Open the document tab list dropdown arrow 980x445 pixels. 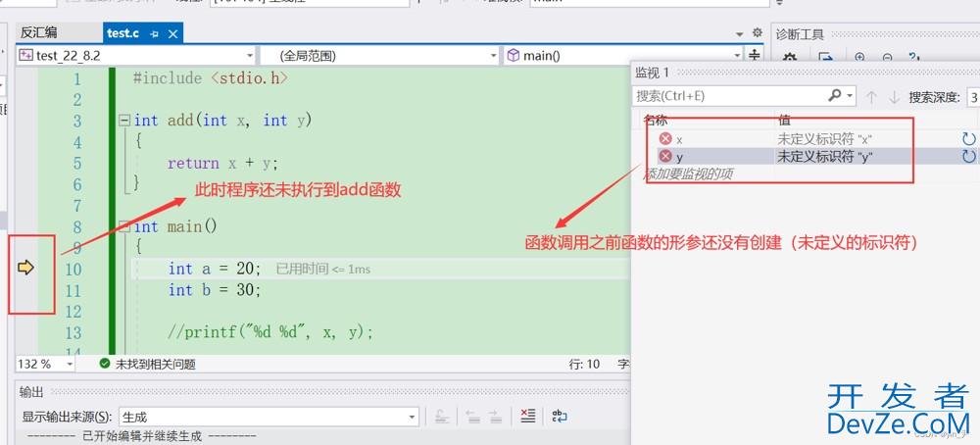pyautogui.click(x=740, y=33)
